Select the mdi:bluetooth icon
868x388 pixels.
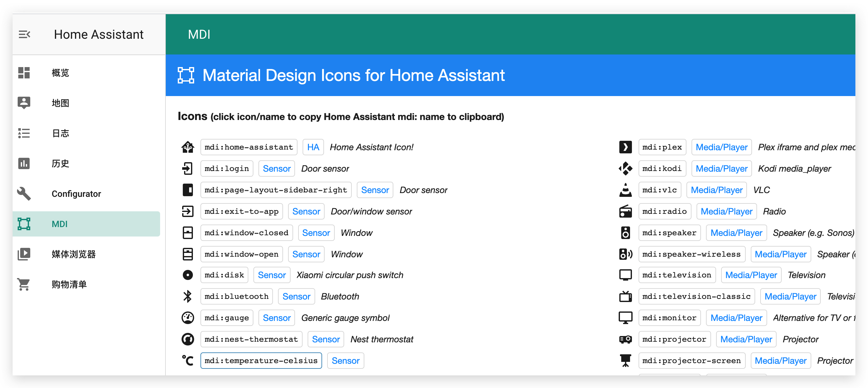[x=188, y=296]
